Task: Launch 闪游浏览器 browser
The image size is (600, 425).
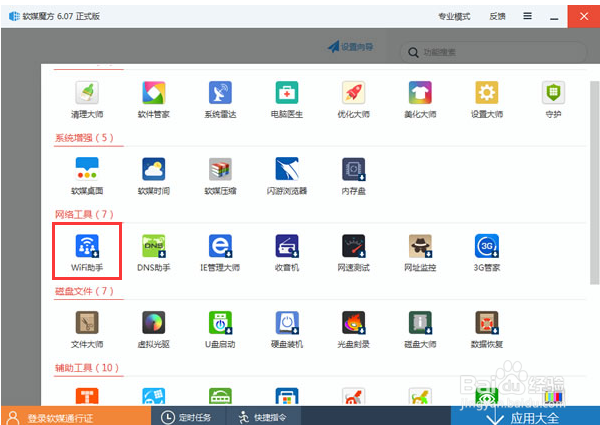Action: (287, 176)
